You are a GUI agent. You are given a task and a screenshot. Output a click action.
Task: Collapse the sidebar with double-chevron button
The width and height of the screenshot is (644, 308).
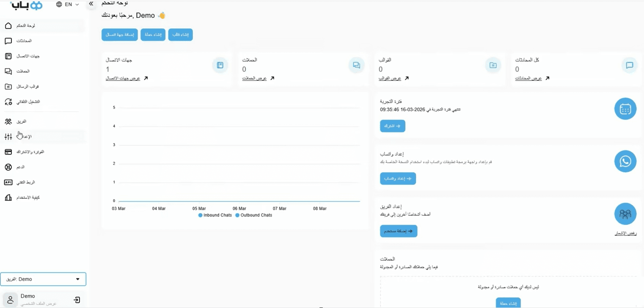(x=91, y=4)
